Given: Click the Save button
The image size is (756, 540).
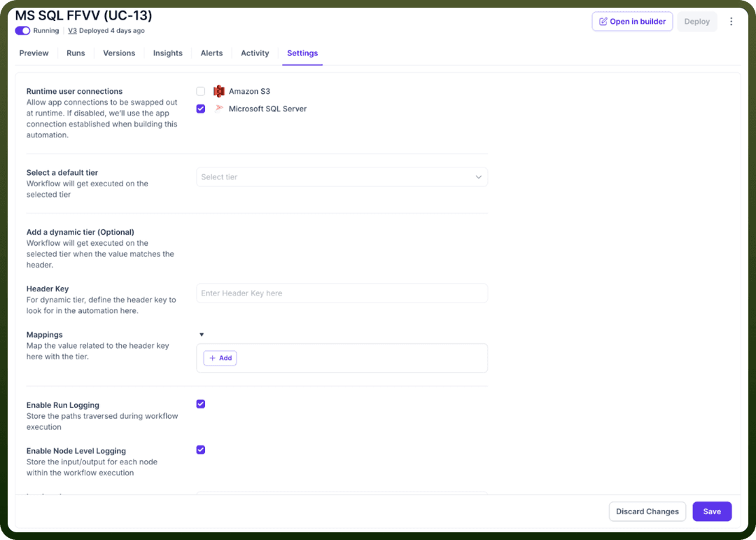Looking at the screenshot, I should click(x=712, y=511).
